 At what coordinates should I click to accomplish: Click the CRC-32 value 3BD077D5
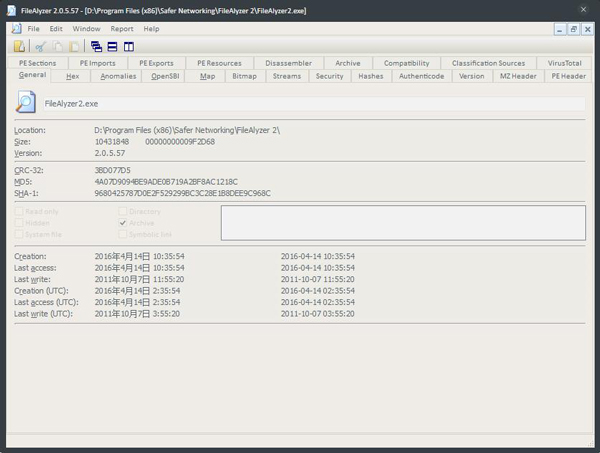coord(112,170)
